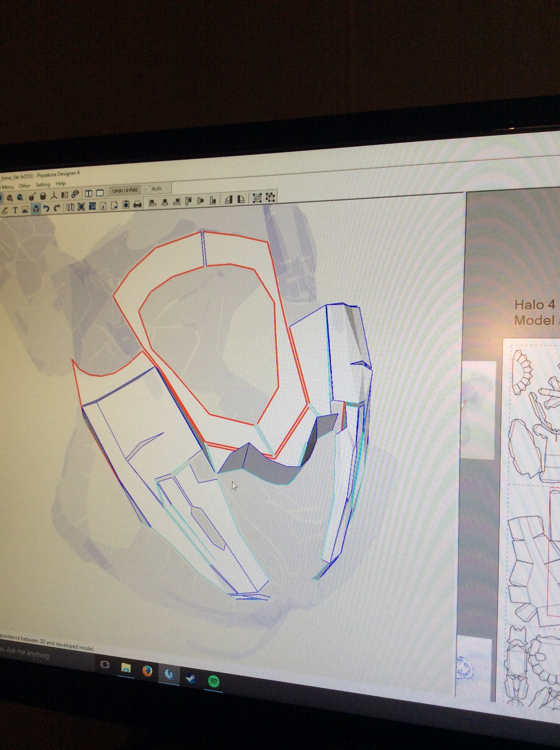
Task: Select the single-pane window layout icon
Action: [100, 193]
